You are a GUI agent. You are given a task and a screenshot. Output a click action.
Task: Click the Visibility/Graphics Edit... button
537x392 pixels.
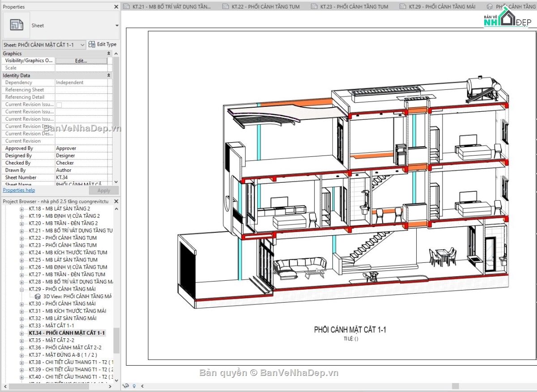pyautogui.click(x=81, y=61)
